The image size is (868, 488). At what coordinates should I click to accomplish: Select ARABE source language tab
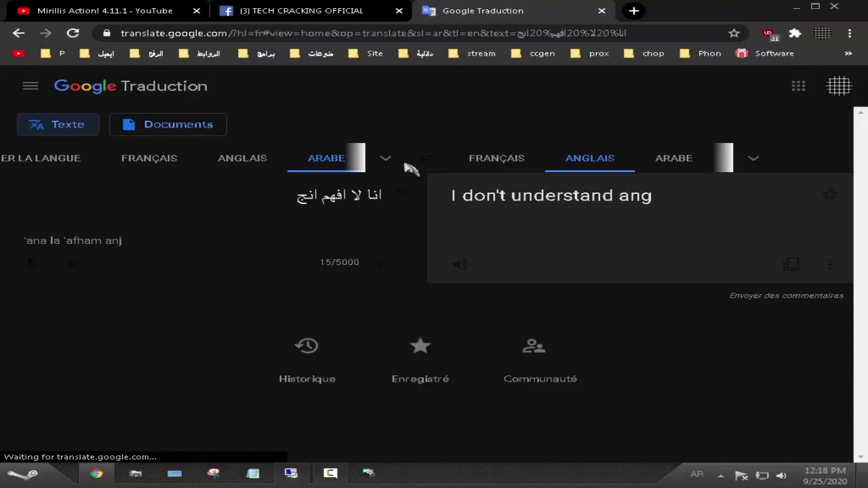tap(326, 158)
